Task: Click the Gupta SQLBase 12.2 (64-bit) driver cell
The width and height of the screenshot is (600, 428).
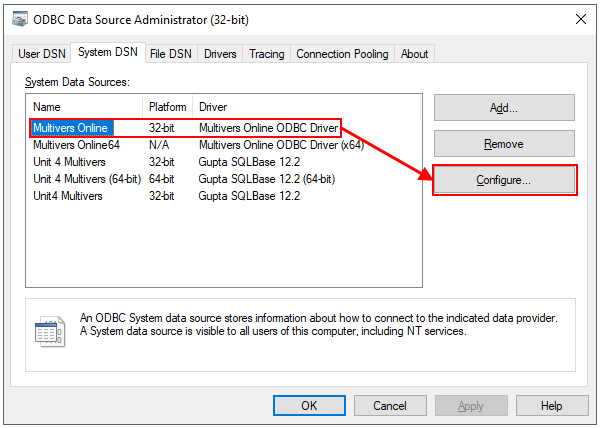Action: [x=267, y=179]
